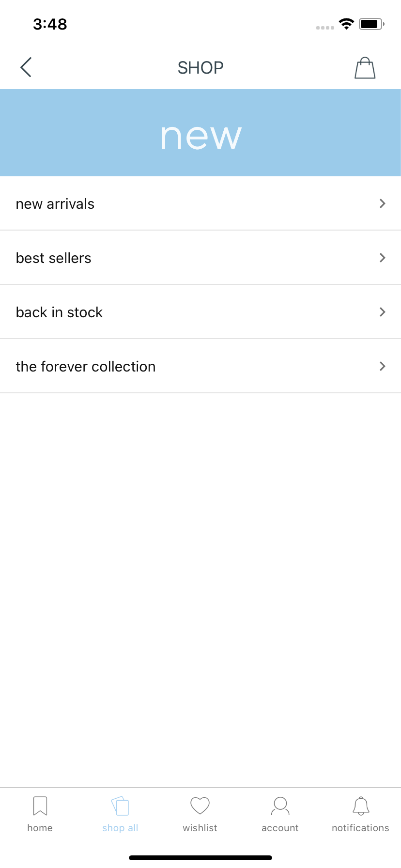Tap the account person icon
The height and width of the screenshot is (868, 401).
pyautogui.click(x=280, y=806)
